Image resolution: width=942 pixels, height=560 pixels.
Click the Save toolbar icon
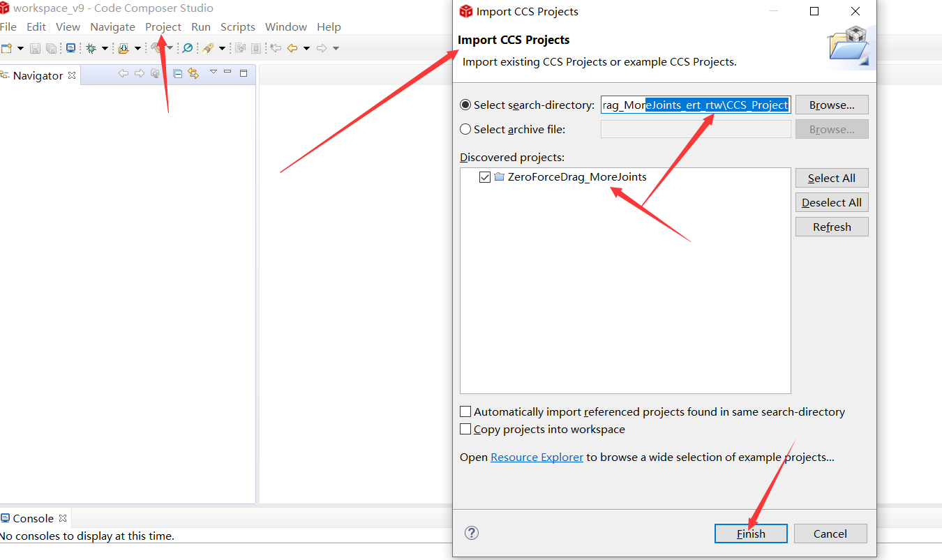click(x=35, y=47)
